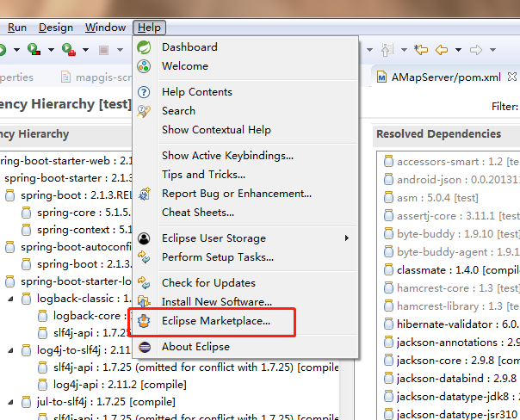Select hamcrest-core : 1.3 dependency
The height and width of the screenshot is (420, 520).
click(451, 288)
